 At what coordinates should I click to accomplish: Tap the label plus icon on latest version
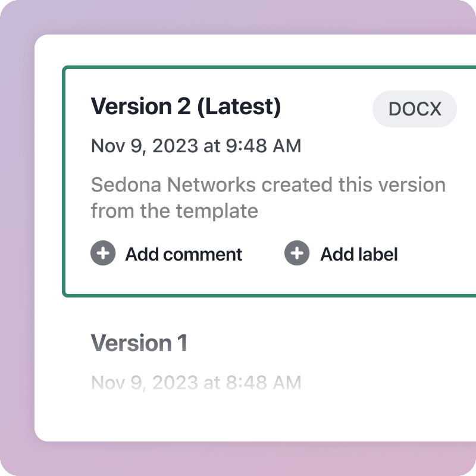click(x=296, y=253)
